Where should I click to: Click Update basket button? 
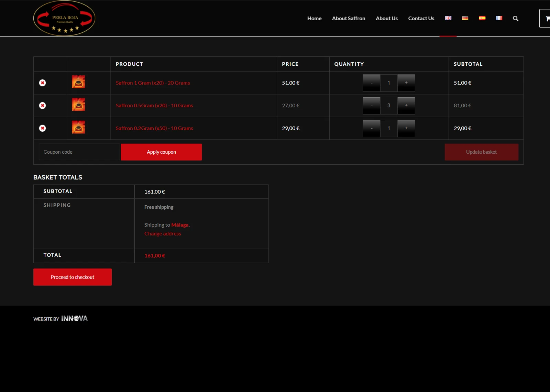[481, 152]
